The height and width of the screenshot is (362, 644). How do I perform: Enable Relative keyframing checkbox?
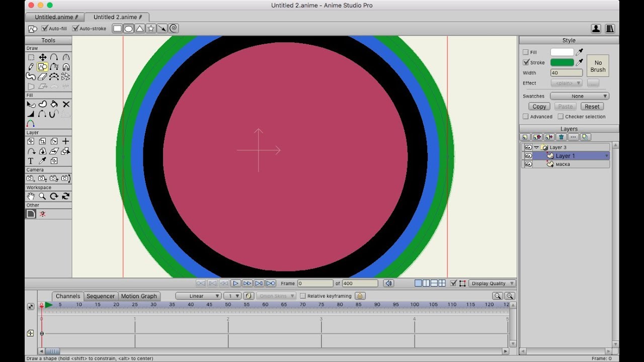pos(303,296)
